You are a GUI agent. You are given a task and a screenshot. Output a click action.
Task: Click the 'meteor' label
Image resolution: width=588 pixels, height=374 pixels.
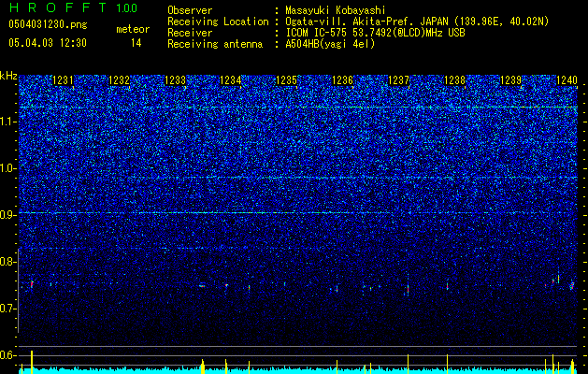(x=133, y=29)
